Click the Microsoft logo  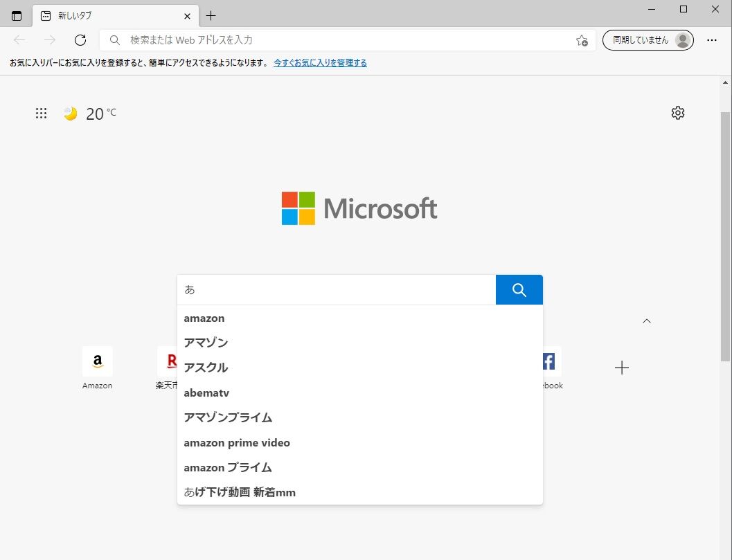359,208
